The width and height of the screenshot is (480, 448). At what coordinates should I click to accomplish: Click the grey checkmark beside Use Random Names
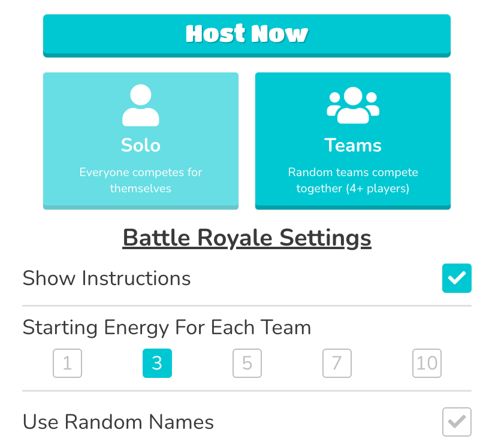[457, 422]
